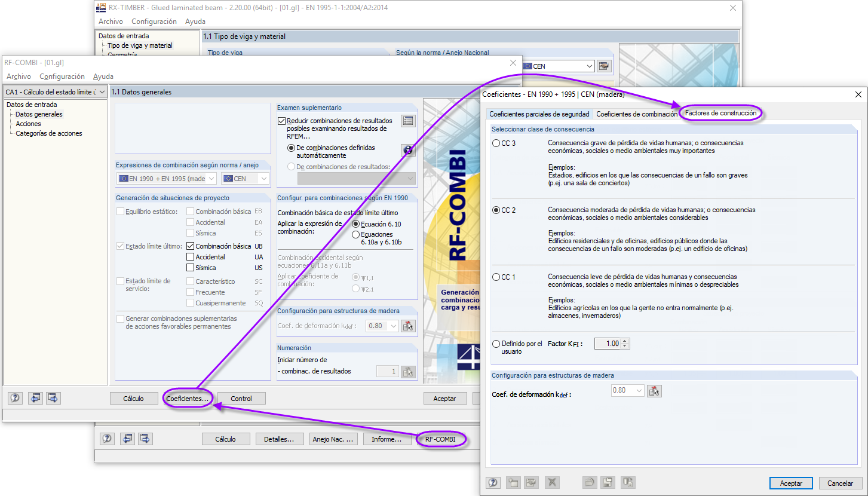Click the save diskette icon in Coeficientes dialog
This screenshot has width=868, height=496.
pyautogui.click(x=608, y=483)
